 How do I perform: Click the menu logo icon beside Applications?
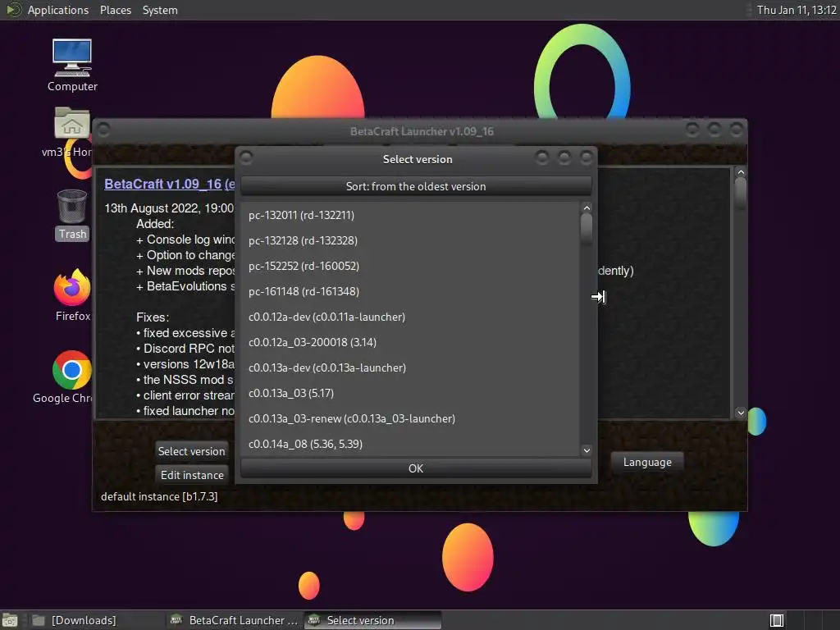pyautogui.click(x=13, y=10)
